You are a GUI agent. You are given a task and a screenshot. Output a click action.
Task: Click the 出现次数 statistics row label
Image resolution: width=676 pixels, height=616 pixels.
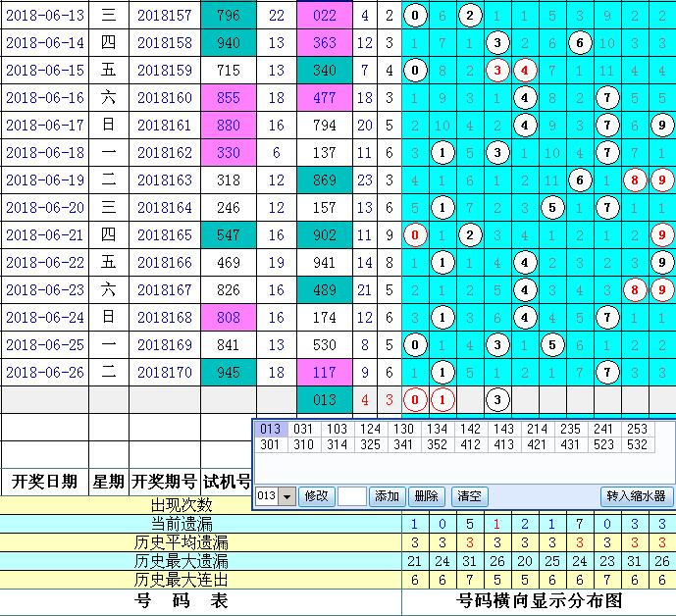(x=182, y=505)
